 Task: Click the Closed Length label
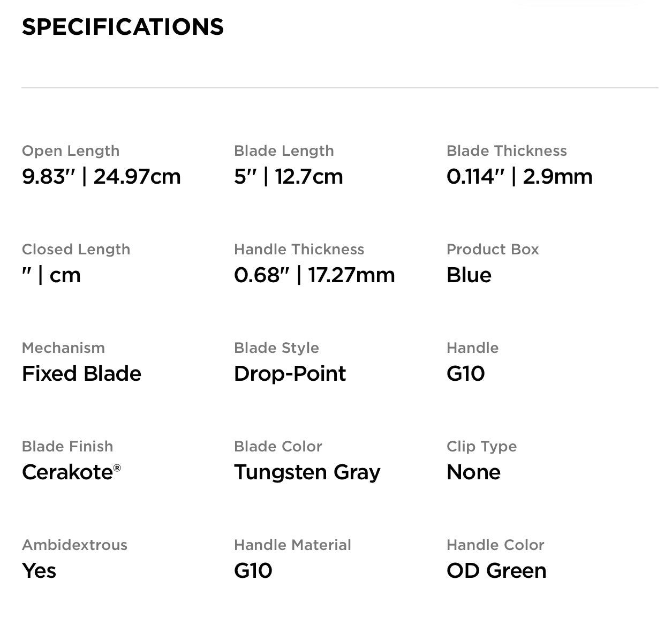pyautogui.click(x=76, y=250)
